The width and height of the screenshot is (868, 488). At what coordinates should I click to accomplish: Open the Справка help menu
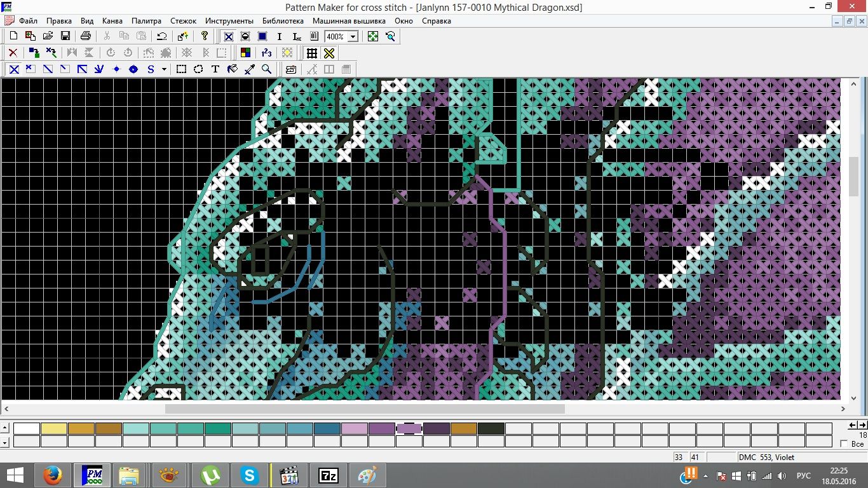(x=436, y=21)
